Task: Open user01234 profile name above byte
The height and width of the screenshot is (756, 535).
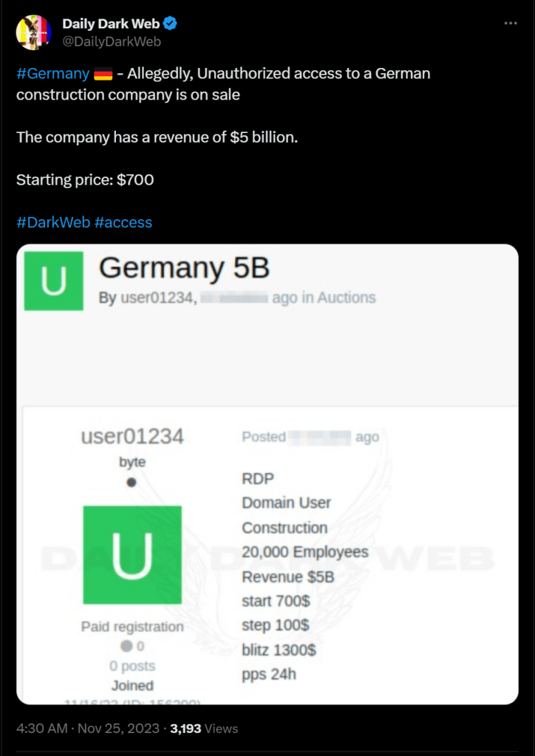Action: pos(132,436)
